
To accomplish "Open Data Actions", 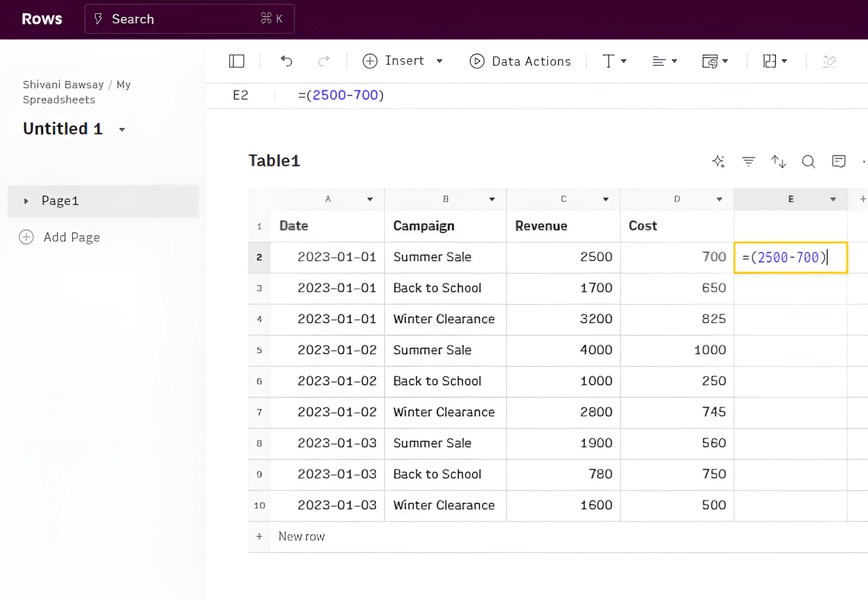I will (x=520, y=61).
